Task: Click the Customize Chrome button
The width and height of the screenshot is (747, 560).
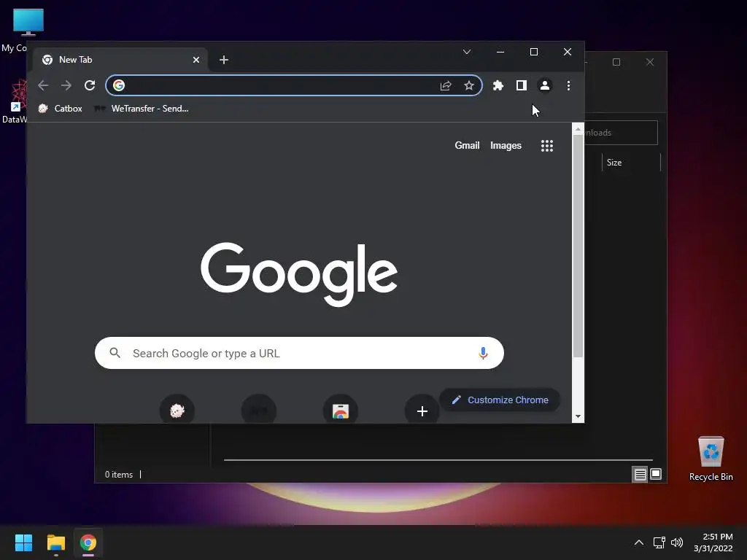Action: pos(500,400)
